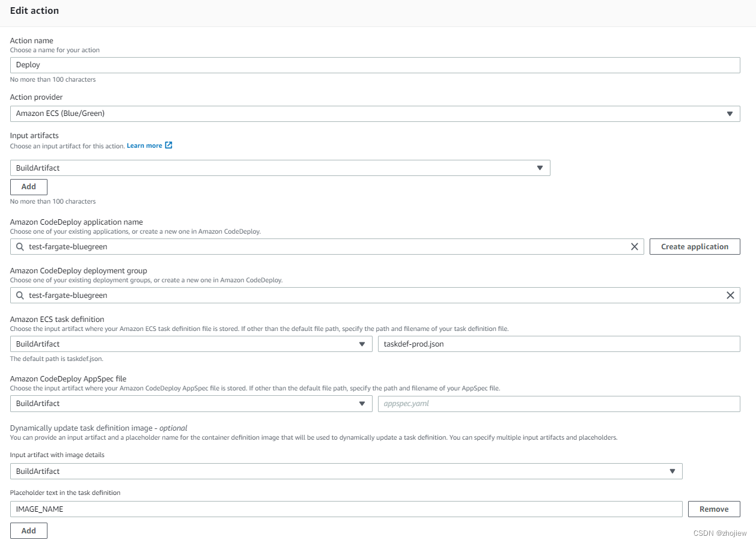Open the Input artifact with image details dropdown
The image size is (756, 543).
click(x=346, y=472)
